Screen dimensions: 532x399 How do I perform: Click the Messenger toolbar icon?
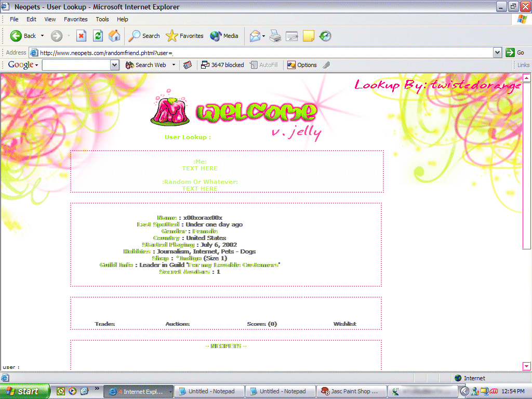pyautogui.click(x=325, y=36)
